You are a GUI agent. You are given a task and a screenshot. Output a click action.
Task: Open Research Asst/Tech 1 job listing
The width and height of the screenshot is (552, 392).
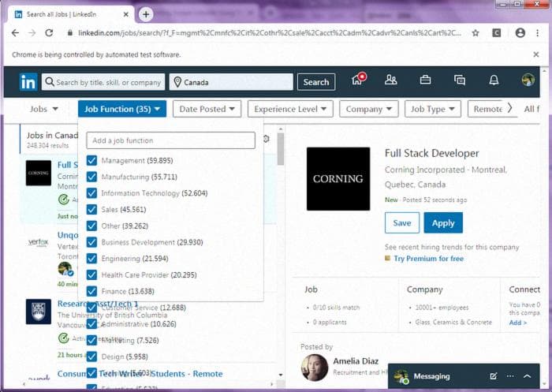coord(98,304)
